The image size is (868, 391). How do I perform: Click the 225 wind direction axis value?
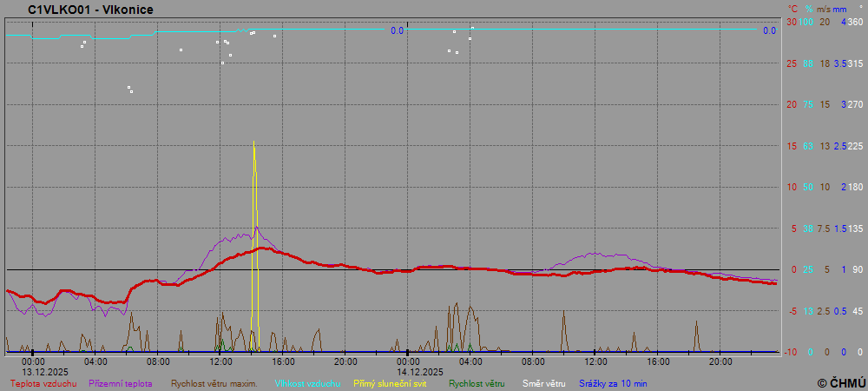[x=855, y=146]
